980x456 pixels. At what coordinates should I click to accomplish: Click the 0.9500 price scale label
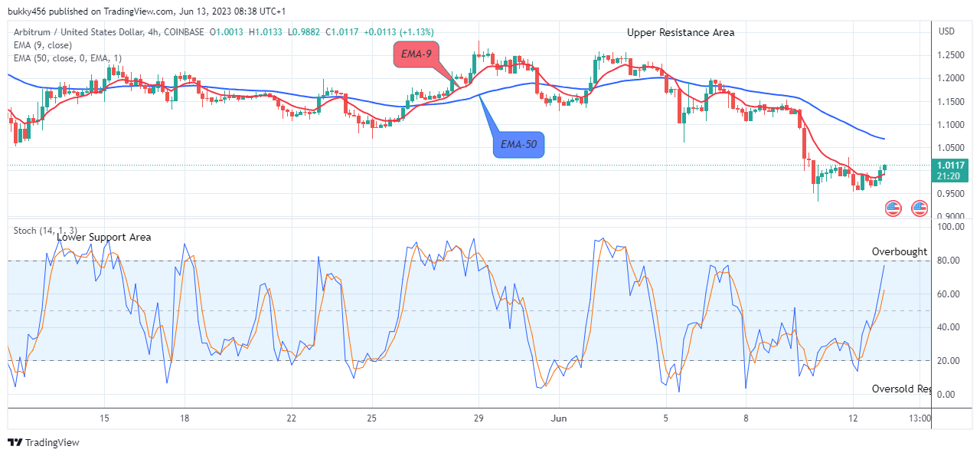click(951, 193)
